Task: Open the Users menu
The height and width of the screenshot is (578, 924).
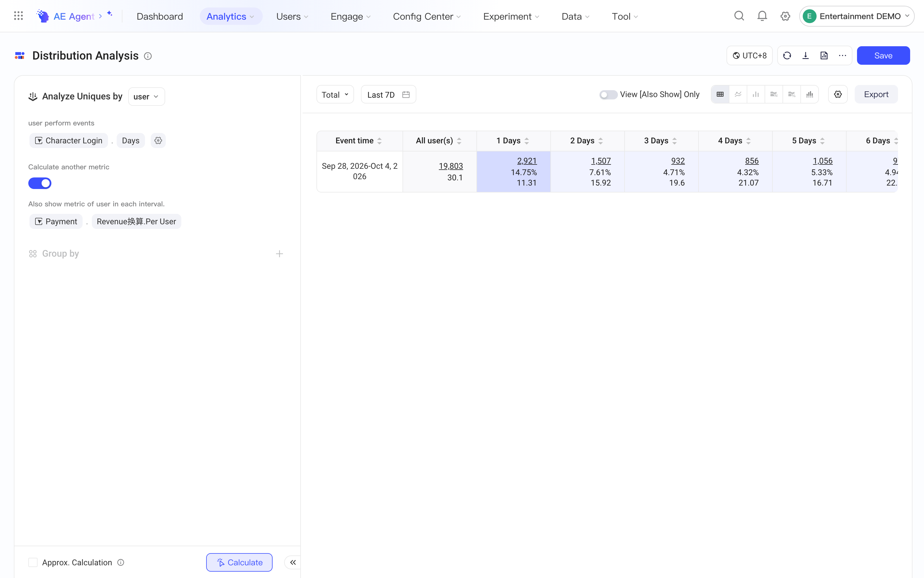Action: (292, 16)
